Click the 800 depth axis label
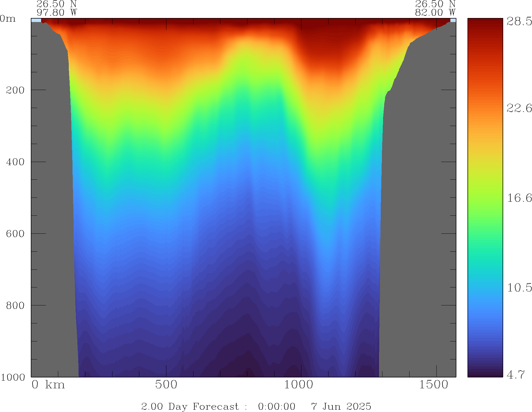The height and width of the screenshot is (412, 532). pos(15,305)
